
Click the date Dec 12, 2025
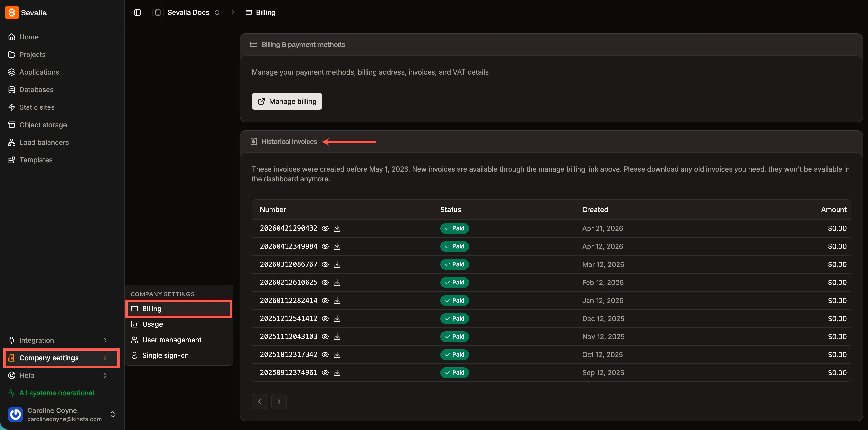[603, 318]
